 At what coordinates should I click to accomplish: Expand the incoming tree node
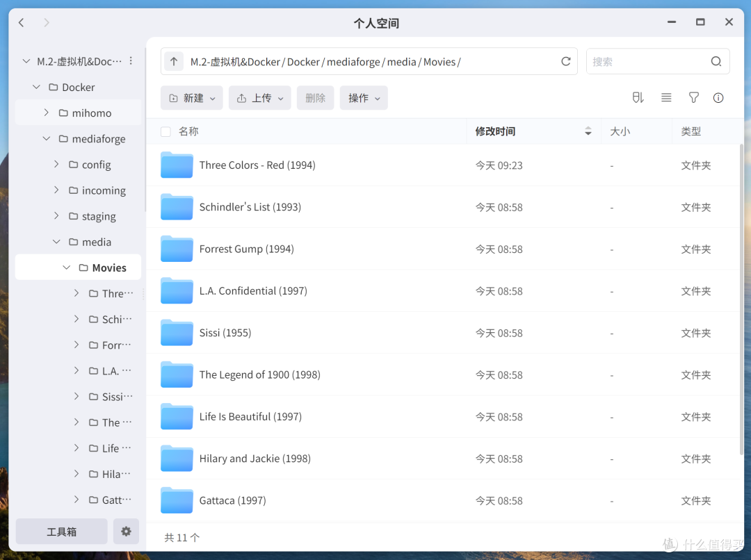pyautogui.click(x=56, y=190)
